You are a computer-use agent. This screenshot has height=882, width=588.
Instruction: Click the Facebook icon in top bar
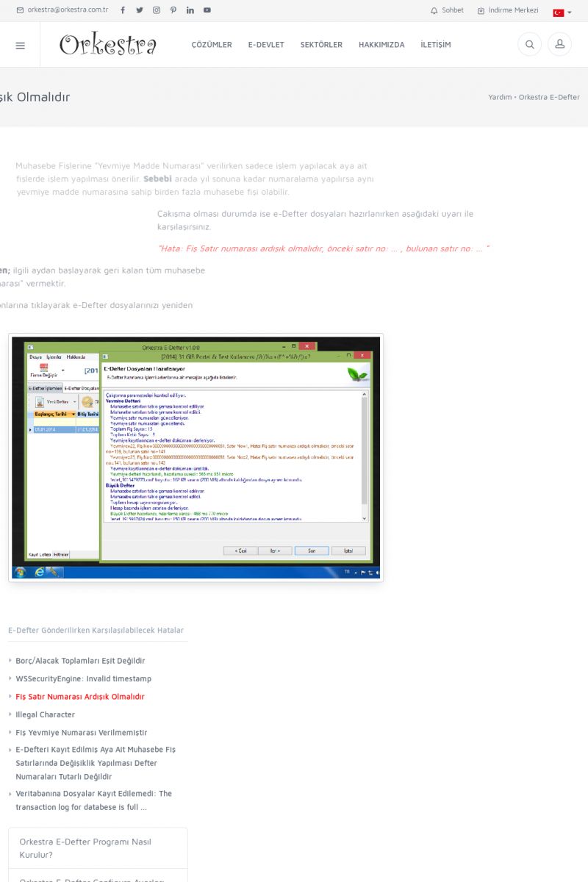[x=123, y=10]
